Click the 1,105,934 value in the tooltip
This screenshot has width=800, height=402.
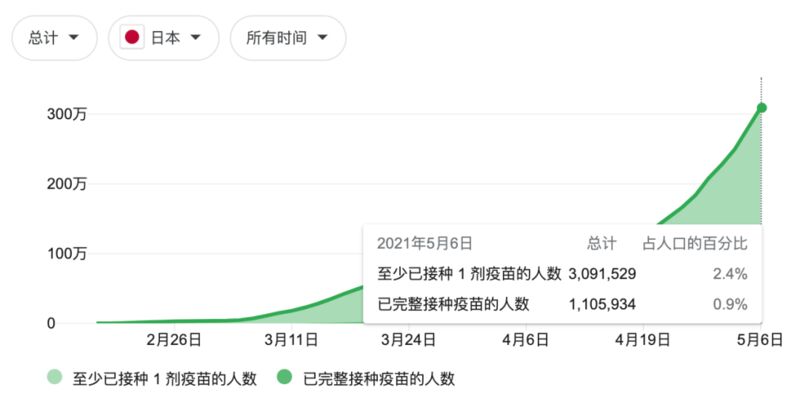602,304
